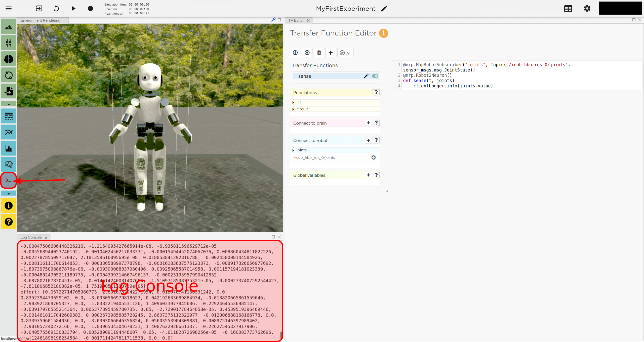Click the yellow info sidebar button
Screen dimensions: 644x342
pos(9,206)
